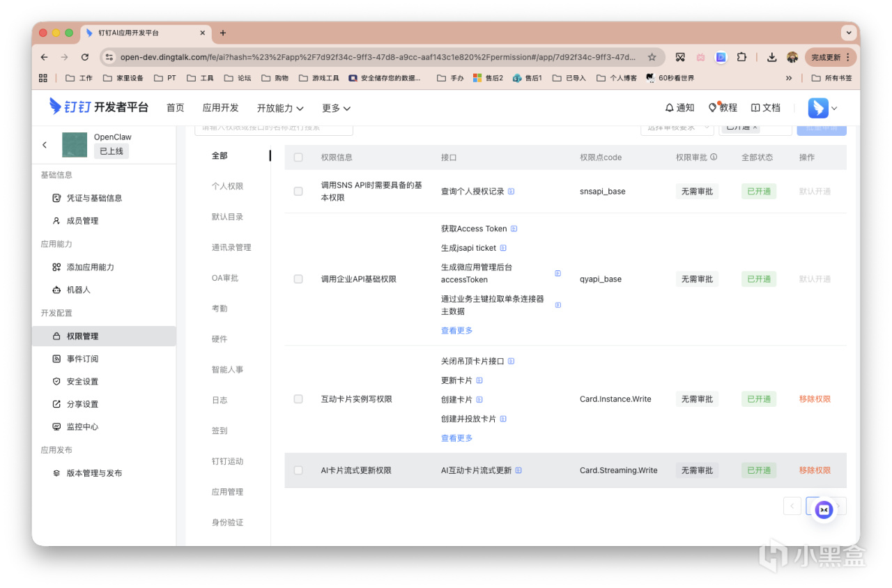Click the OpenClaw app thumbnail

click(x=75, y=145)
